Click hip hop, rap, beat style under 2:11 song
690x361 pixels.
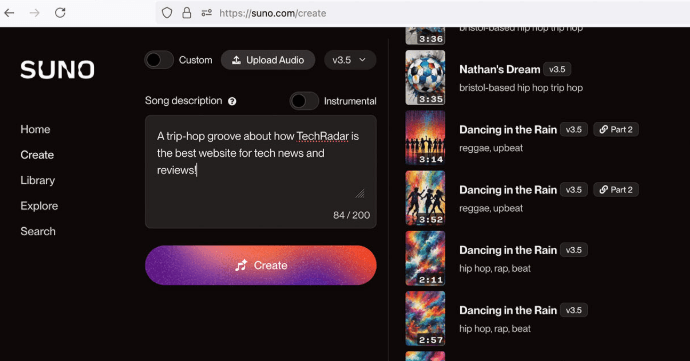pyautogui.click(x=495, y=269)
